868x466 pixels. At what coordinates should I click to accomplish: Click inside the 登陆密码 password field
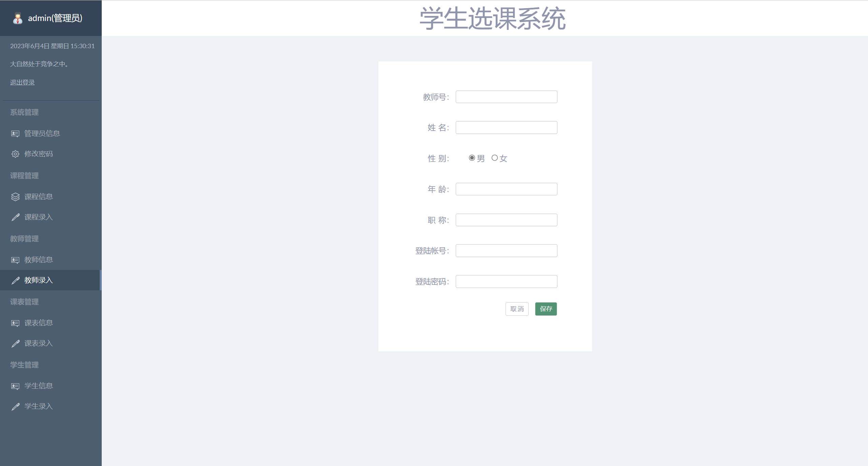(x=506, y=281)
